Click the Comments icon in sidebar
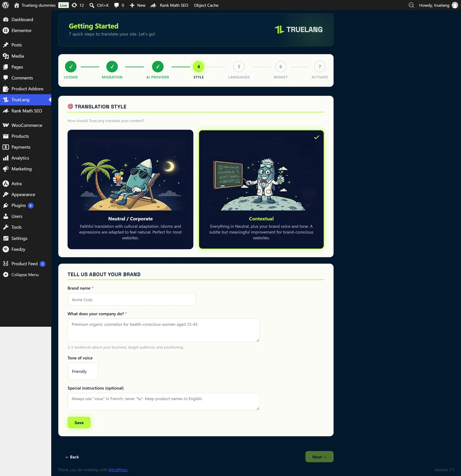Viewport: 461px width, 476px height. [x=6, y=78]
